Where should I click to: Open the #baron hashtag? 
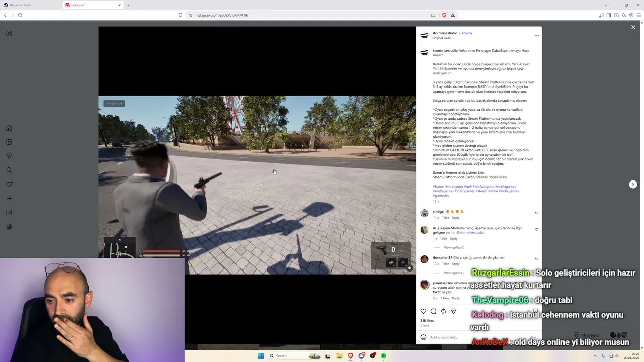tap(438, 187)
